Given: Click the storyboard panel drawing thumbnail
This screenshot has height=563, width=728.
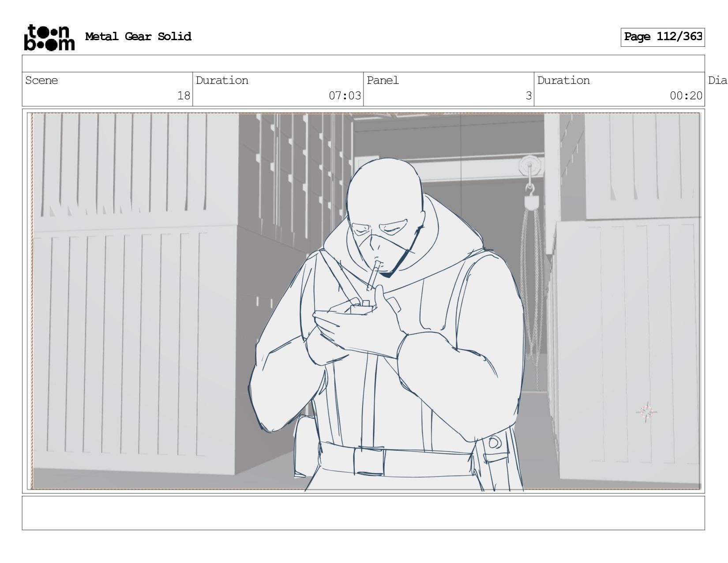Looking at the screenshot, I should click(364, 301).
